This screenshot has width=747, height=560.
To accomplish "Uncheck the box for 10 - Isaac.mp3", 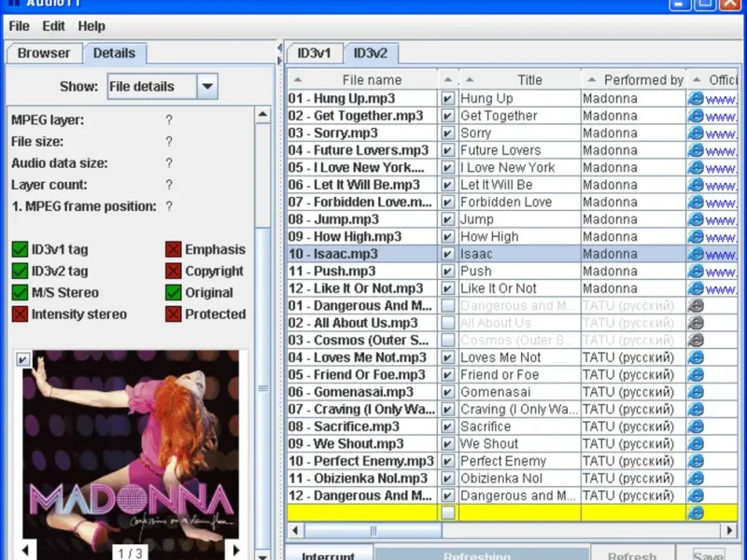I will click(x=448, y=254).
